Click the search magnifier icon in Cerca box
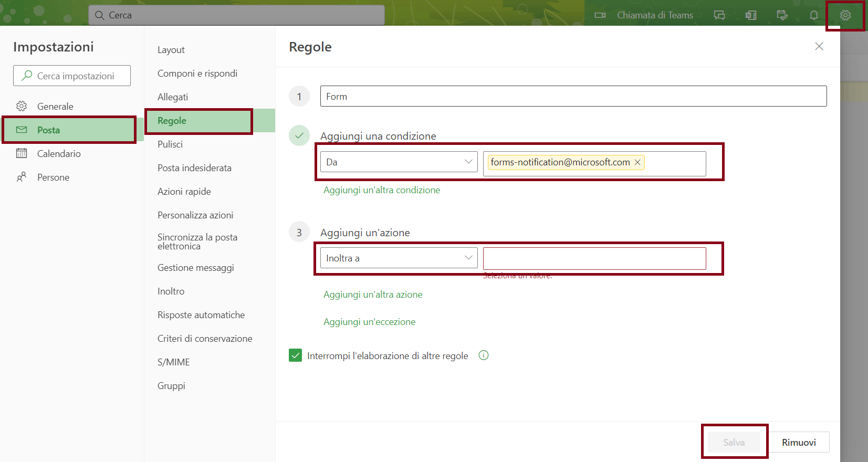The height and width of the screenshot is (462, 868). [x=99, y=15]
